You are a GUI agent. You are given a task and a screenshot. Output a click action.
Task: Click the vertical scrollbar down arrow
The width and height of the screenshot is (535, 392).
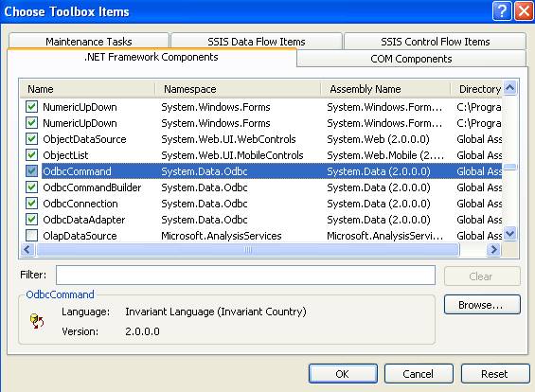pyautogui.click(x=510, y=234)
